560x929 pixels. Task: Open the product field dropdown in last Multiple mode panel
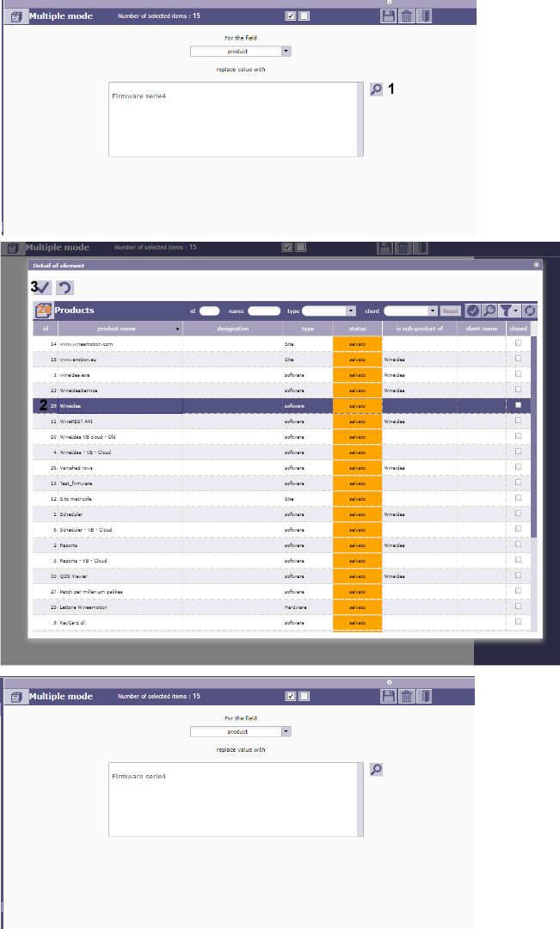tap(286, 732)
